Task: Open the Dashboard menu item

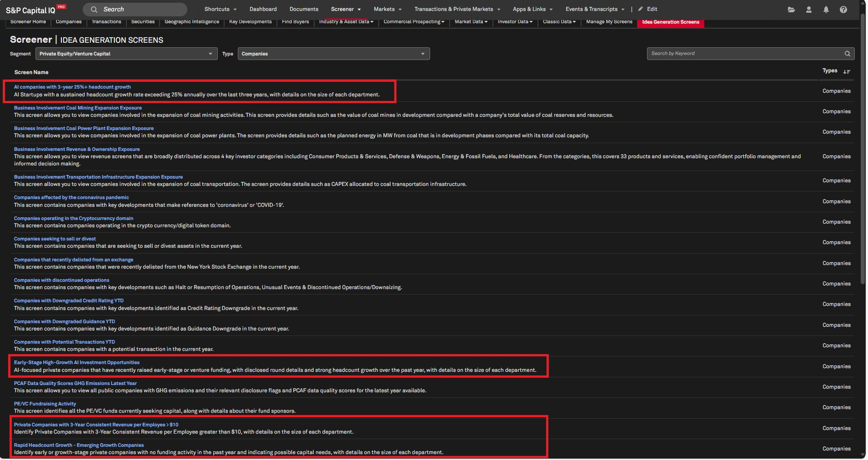Action: [263, 9]
